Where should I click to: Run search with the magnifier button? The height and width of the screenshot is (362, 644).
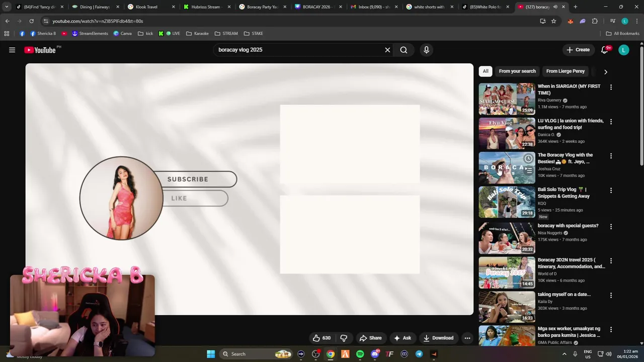(404, 50)
